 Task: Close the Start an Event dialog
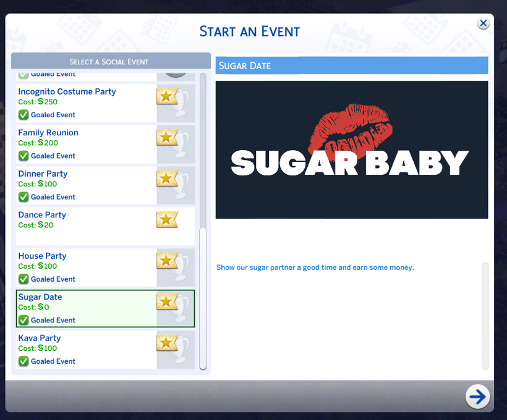(483, 23)
